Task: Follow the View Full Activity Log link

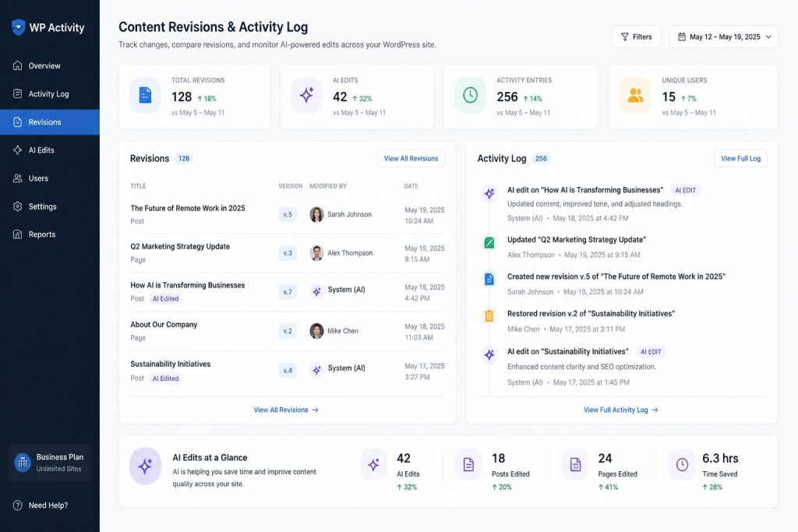Action: coord(621,410)
